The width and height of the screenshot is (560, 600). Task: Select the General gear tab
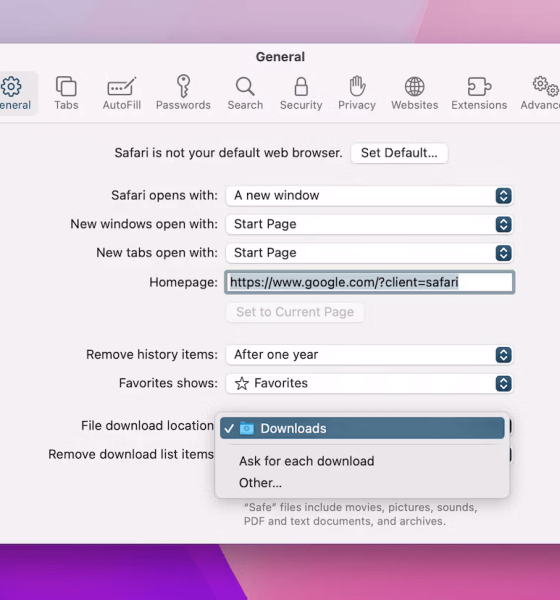15,93
